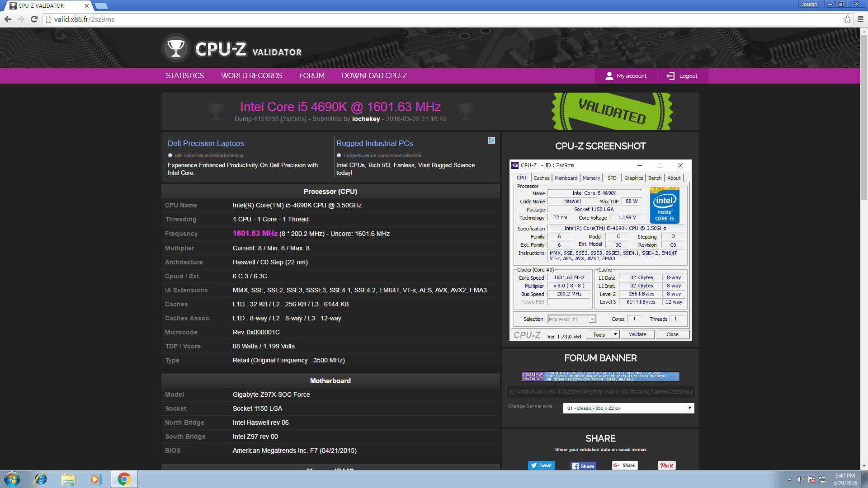The height and width of the screenshot is (488, 868).
Task: Open STATISTICS menu item
Action: pyautogui.click(x=184, y=76)
